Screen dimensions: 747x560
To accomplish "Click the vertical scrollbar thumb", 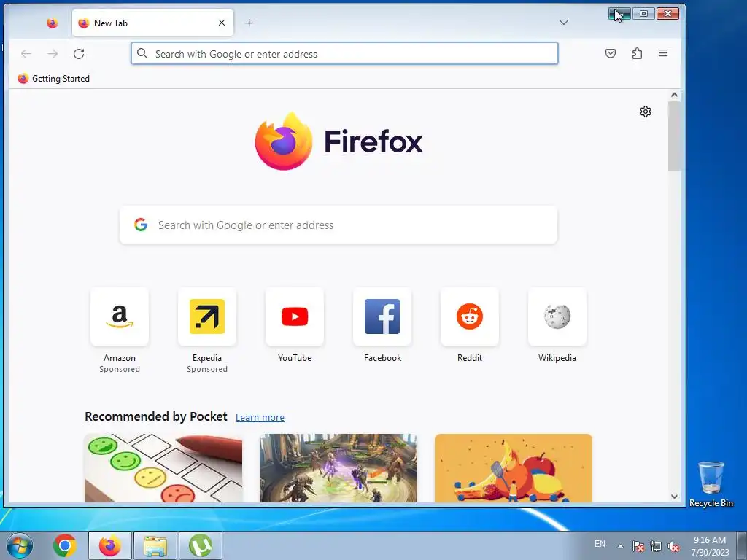I will 674,136.
